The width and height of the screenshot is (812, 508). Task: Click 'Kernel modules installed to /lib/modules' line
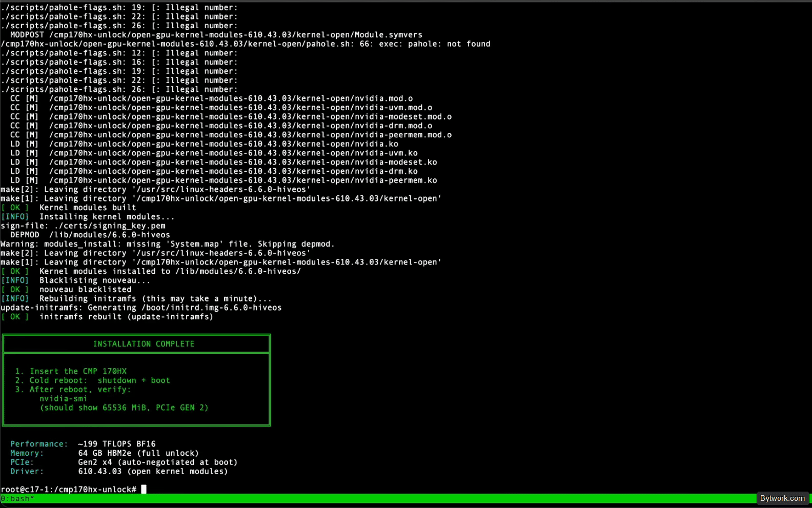pos(151,272)
